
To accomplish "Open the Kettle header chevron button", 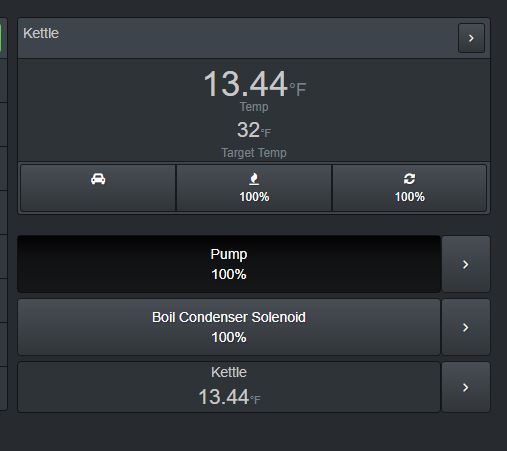I will point(471,38).
